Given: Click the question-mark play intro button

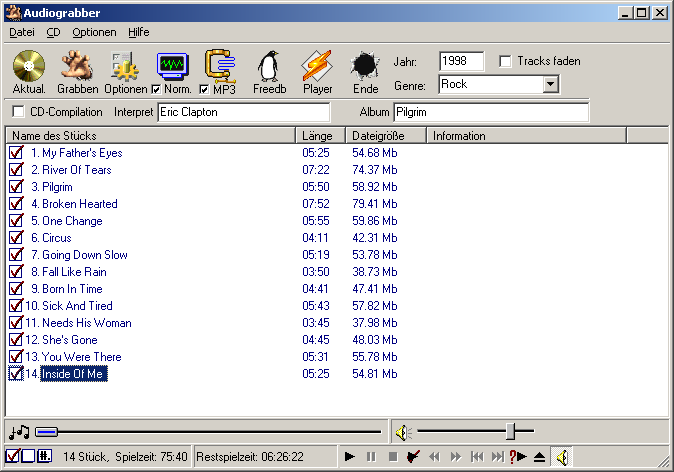Looking at the screenshot, I should (x=518, y=457).
